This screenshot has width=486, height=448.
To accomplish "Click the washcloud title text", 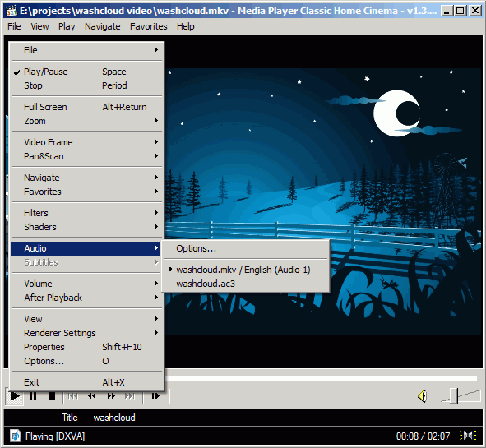I will [x=114, y=418].
